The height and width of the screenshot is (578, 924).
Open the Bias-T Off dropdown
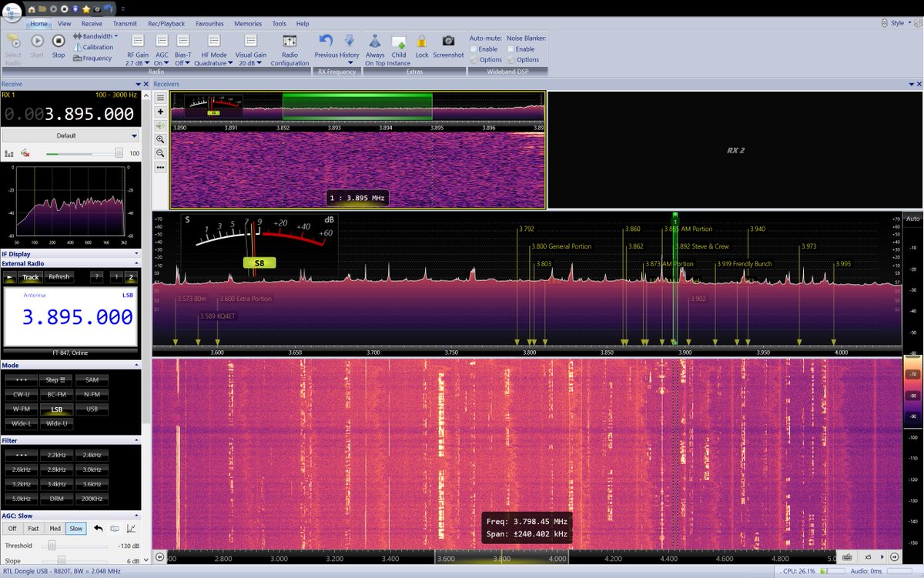[x=182, y=50]
